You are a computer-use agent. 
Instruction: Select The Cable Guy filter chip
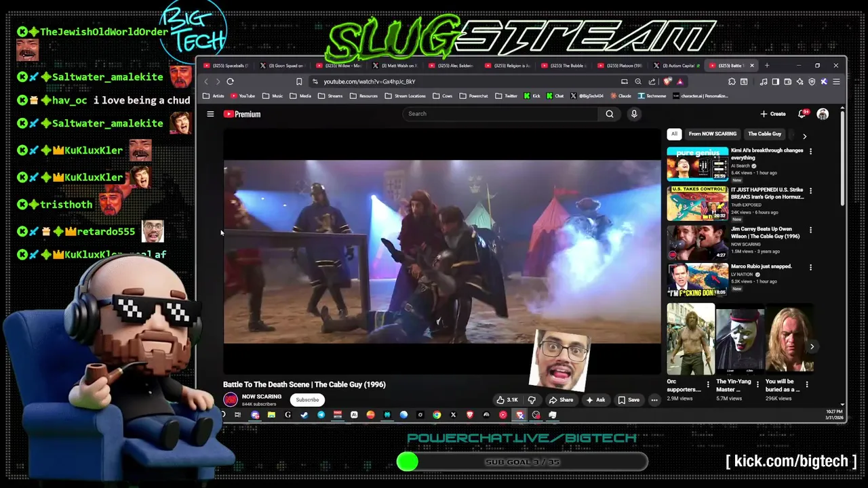(764, 134)
